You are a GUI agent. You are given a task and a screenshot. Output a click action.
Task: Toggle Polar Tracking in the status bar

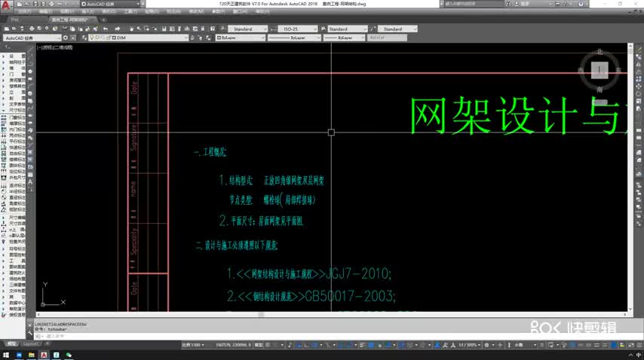(314, 345)
